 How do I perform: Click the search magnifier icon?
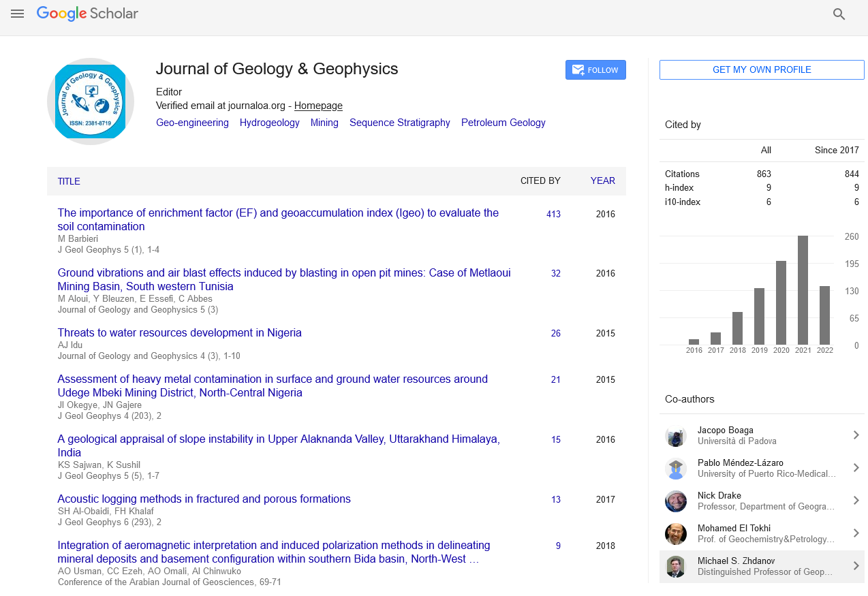pos(839,14)
